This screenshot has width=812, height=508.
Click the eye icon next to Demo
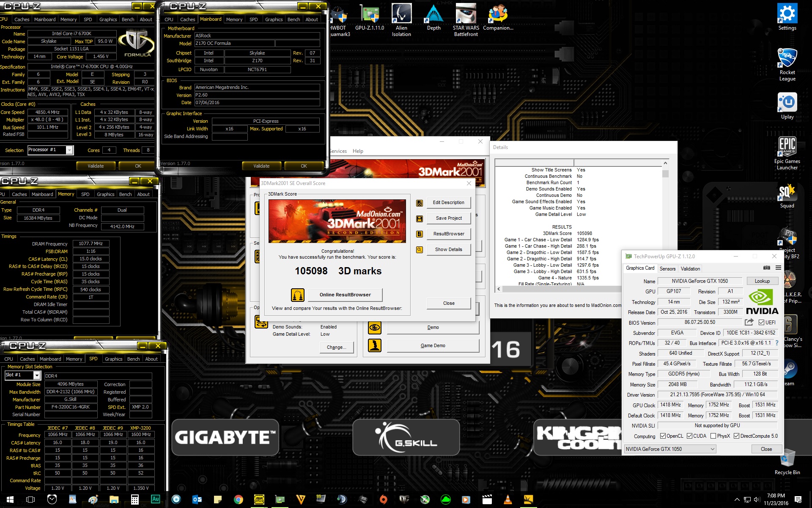tap(375, 328)
